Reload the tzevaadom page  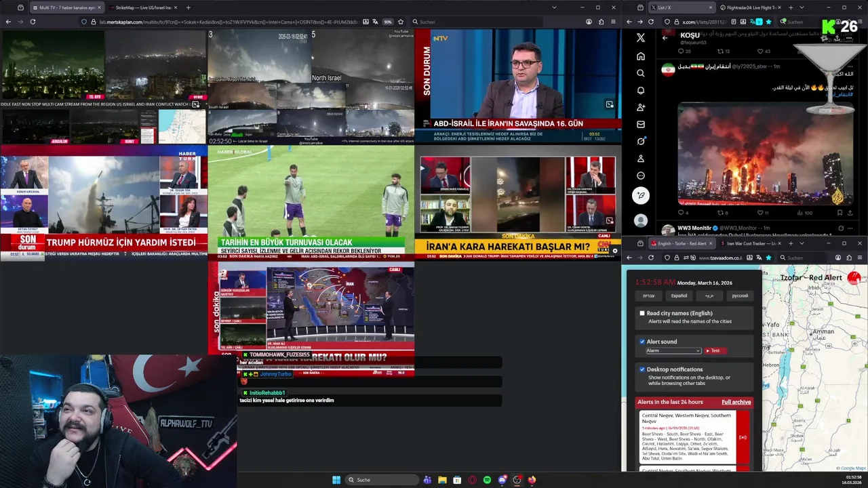[651, 258]
